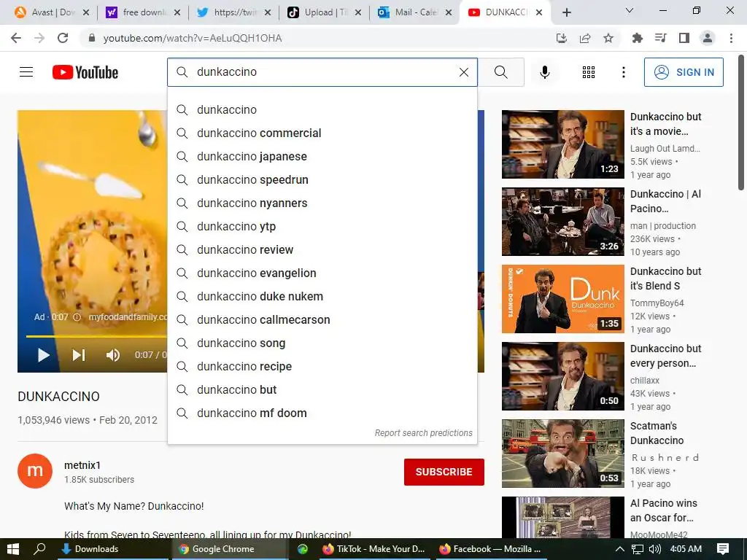Select suggestion 'dunkaccino recipe'
The image size is (747, 560).
(322, 366)
